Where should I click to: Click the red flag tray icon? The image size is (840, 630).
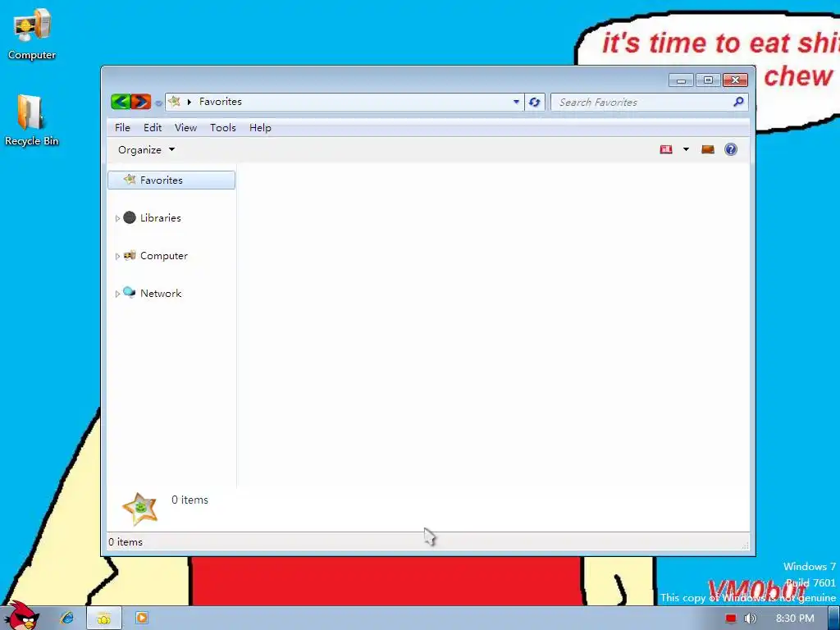pos(730,619)
